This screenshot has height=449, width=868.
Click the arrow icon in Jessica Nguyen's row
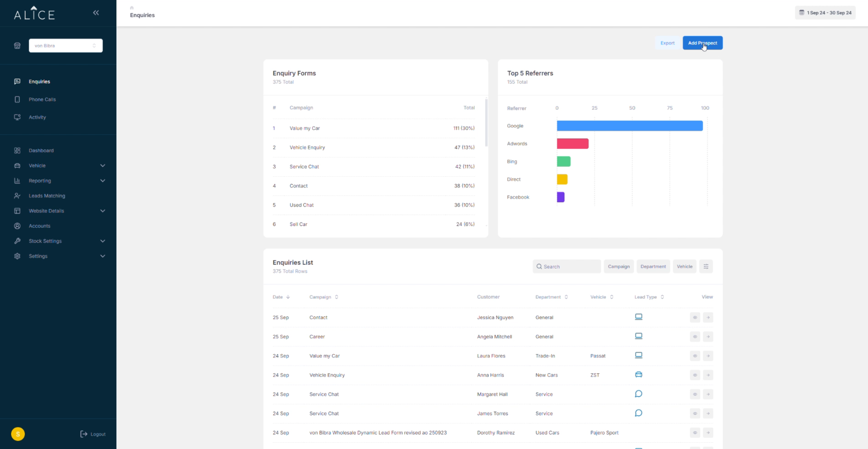tap(708, 318)
